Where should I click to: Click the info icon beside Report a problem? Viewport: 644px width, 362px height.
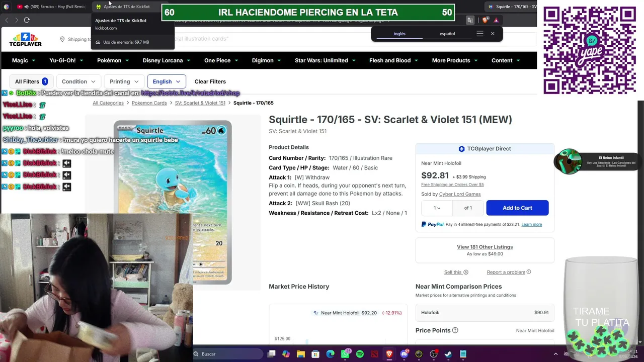[x=528, y=272]
